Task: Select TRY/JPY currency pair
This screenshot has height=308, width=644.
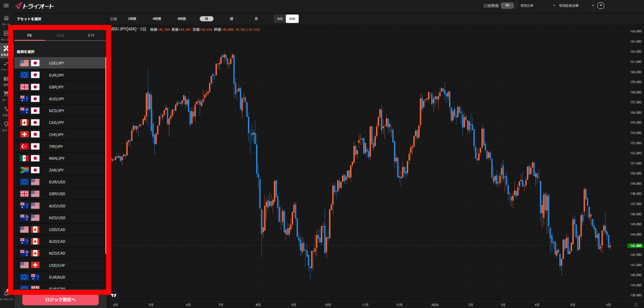Action: click(x=60, y=146)
